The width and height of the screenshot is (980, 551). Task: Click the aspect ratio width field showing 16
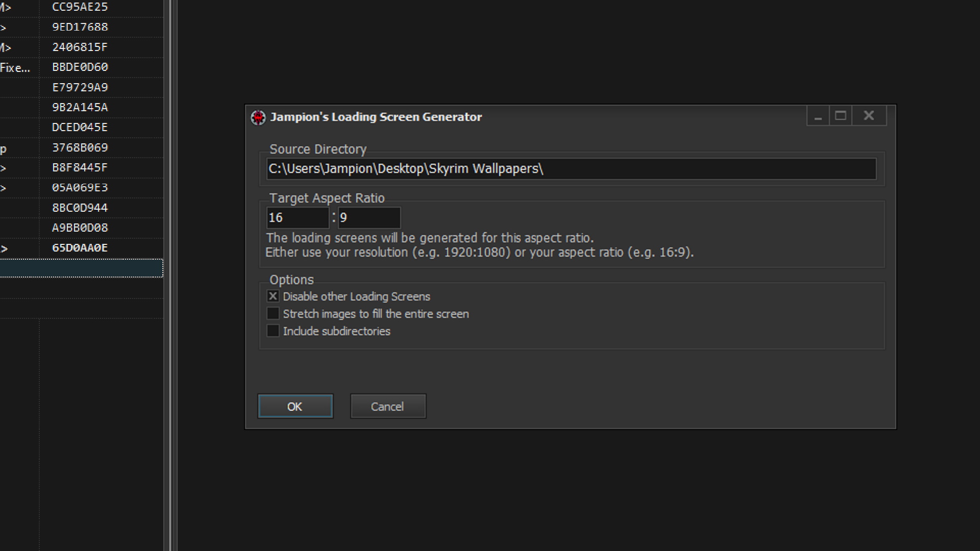[x=297, y=218]
